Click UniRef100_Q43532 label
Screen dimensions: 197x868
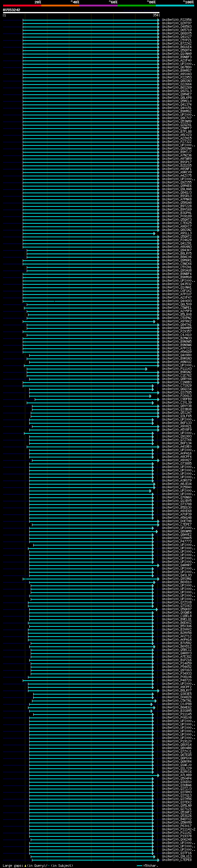pyautogui.click(x=176, y=284)
